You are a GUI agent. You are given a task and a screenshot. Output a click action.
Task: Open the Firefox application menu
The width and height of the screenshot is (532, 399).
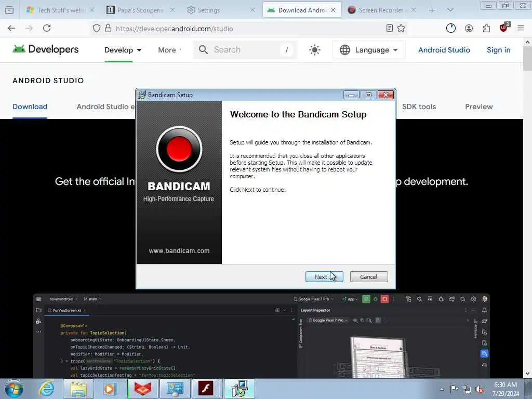tap(521, 29)
